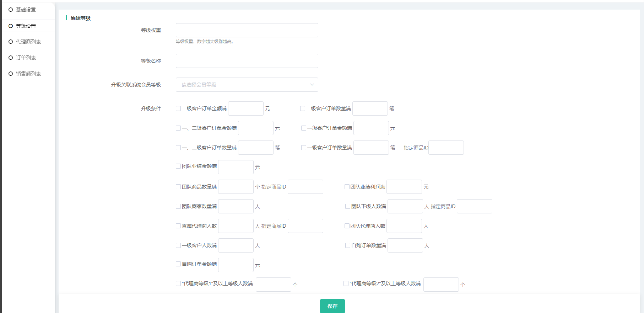Tick 团队业绩金额满 checkbox
The image size is (644, 313).
[178, 166]
